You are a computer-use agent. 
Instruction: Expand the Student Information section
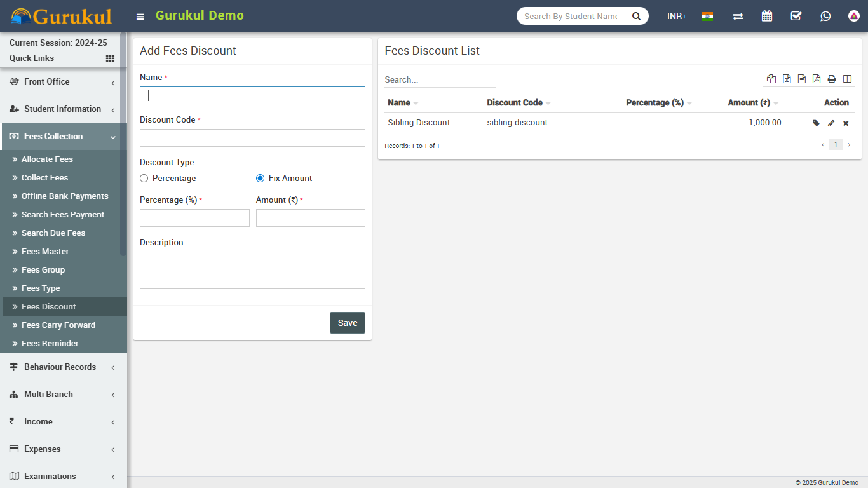62,109
